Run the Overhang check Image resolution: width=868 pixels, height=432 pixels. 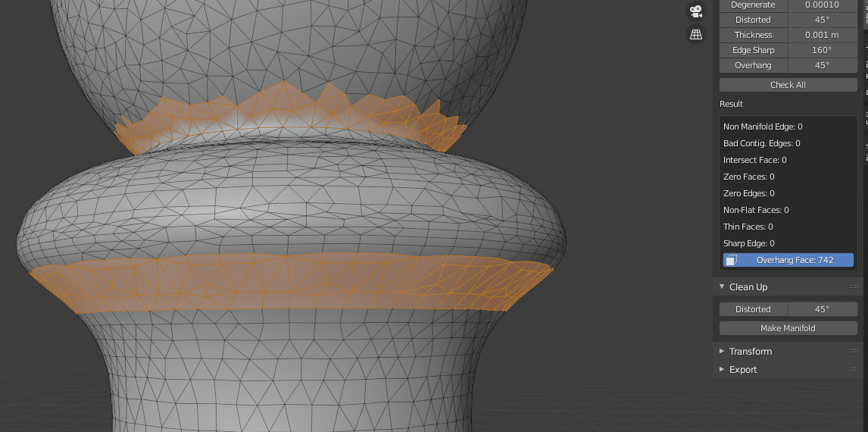(753, 65)
